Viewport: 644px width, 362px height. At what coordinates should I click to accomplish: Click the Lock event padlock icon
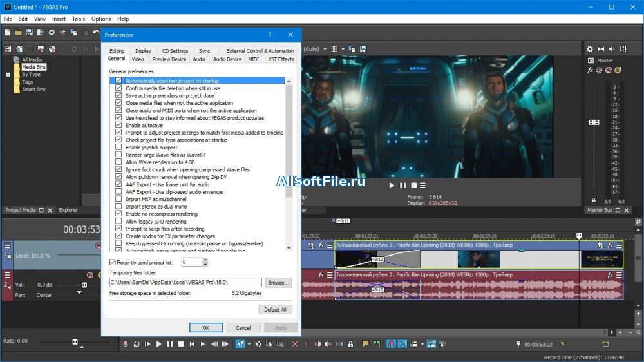(x=350, y=344)
